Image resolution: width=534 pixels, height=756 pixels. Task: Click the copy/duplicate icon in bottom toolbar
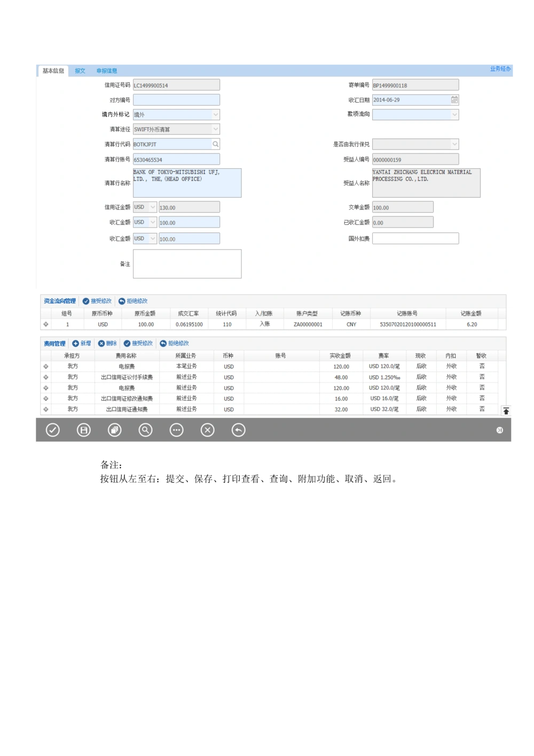tap(114, 430)
